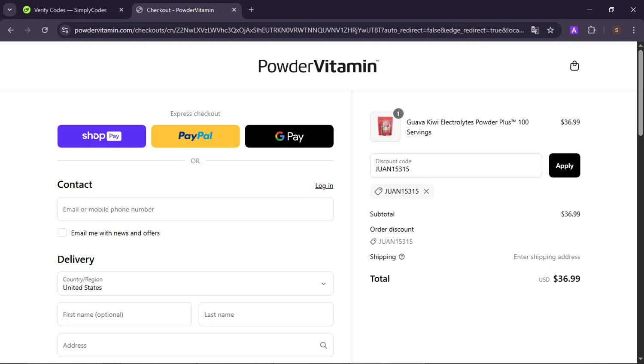Viewport: 644px width, 364px height.
Task: Expand the Country/Region dropdown
Action: [195, 283]
